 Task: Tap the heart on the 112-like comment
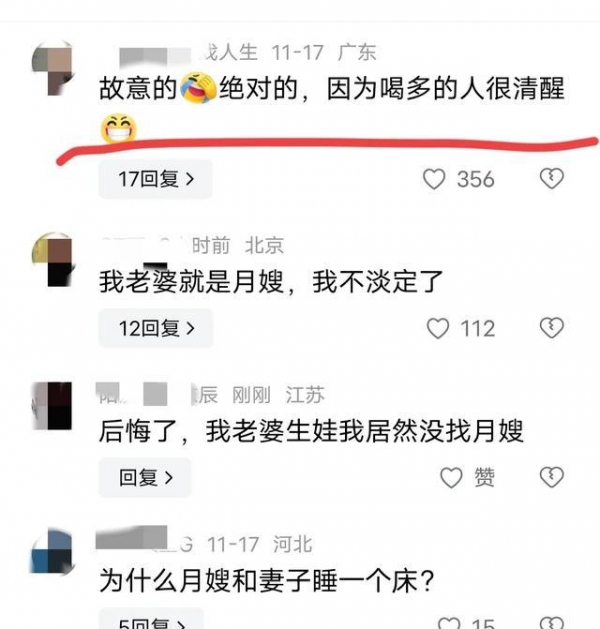(438, 328)
